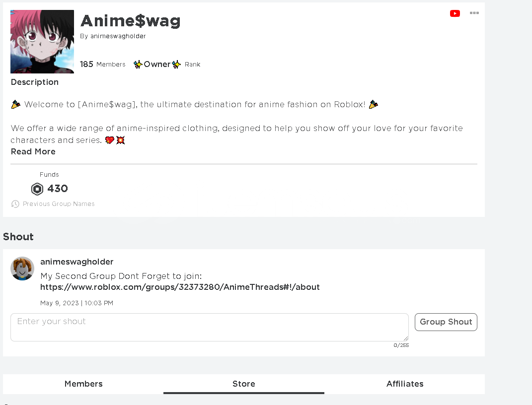Viewport: 532px width, 405px height.
Task: Click the Owner rank label
Action: [157, 64]
